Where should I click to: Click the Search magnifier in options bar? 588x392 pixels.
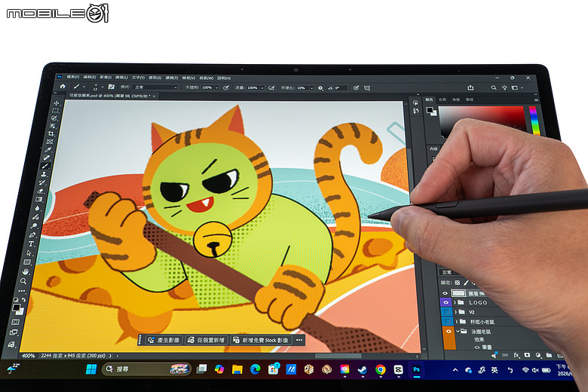[494, 87]
